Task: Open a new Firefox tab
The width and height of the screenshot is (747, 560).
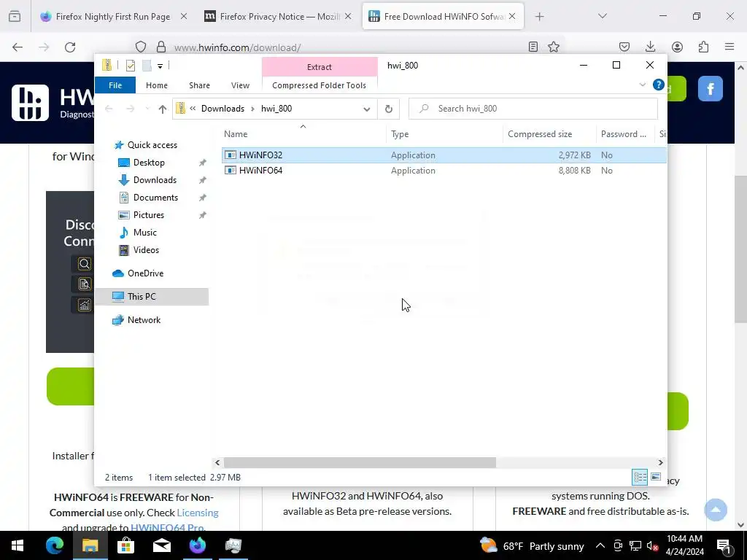Action: coord(539,17)
